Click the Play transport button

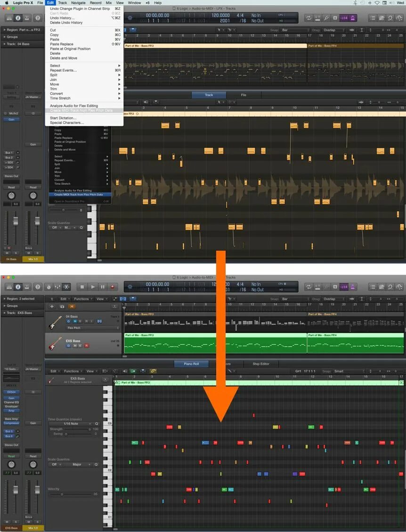pyautogui.click(x=93, y=287)
